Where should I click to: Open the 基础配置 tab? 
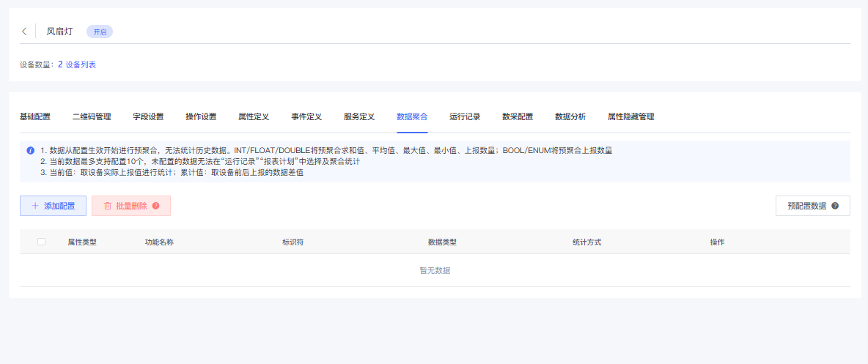35,116
